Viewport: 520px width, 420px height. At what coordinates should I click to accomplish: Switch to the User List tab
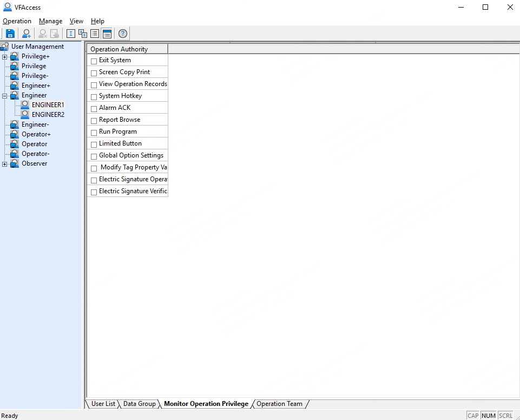[x=103, y=404]
